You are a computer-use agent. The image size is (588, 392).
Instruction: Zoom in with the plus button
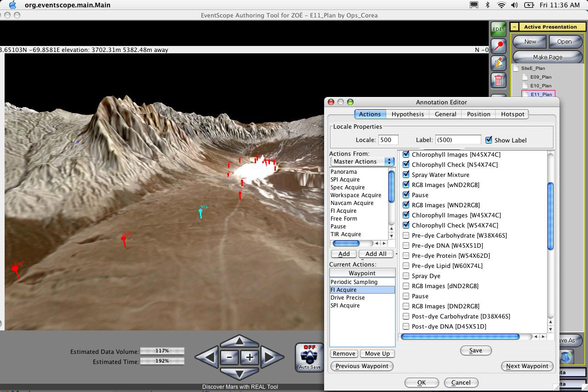click(x=250, y=357)
